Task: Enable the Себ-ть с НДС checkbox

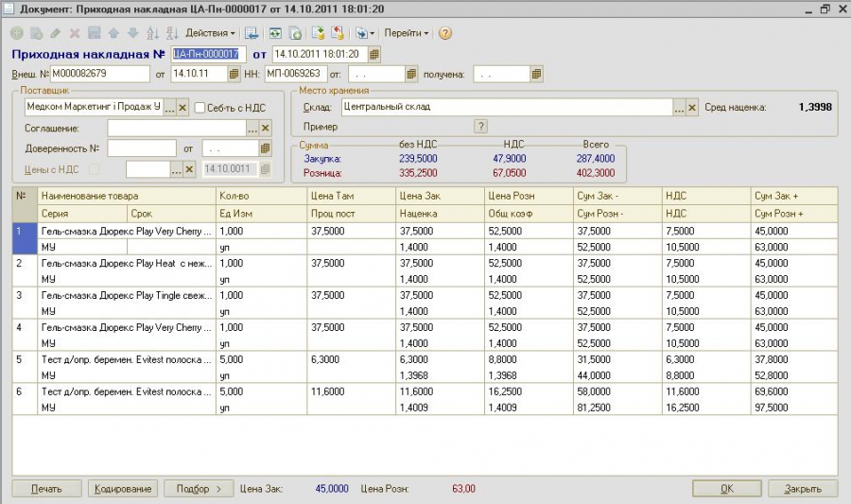Action: (x=200, y=108)
